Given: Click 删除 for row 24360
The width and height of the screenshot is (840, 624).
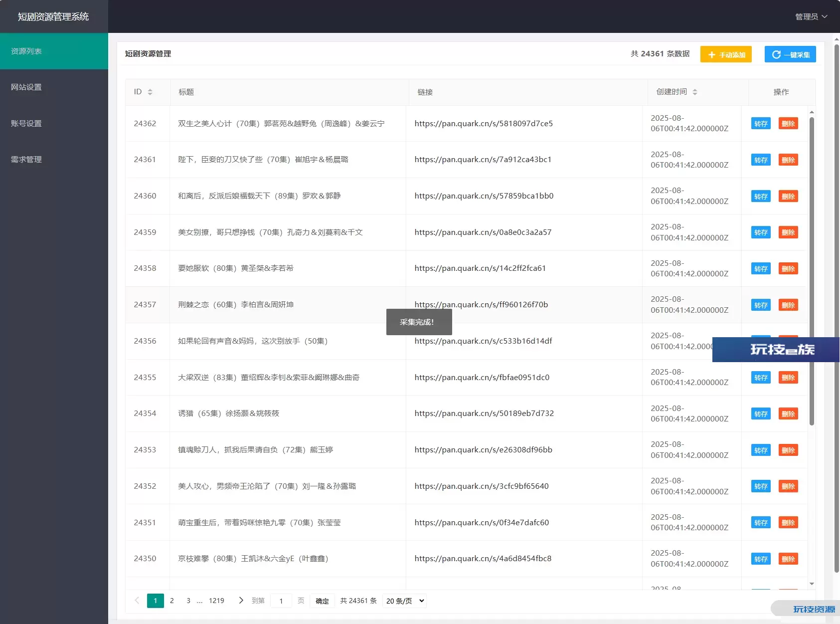Looking at the screenshot, I should click(x=788, y=197).
